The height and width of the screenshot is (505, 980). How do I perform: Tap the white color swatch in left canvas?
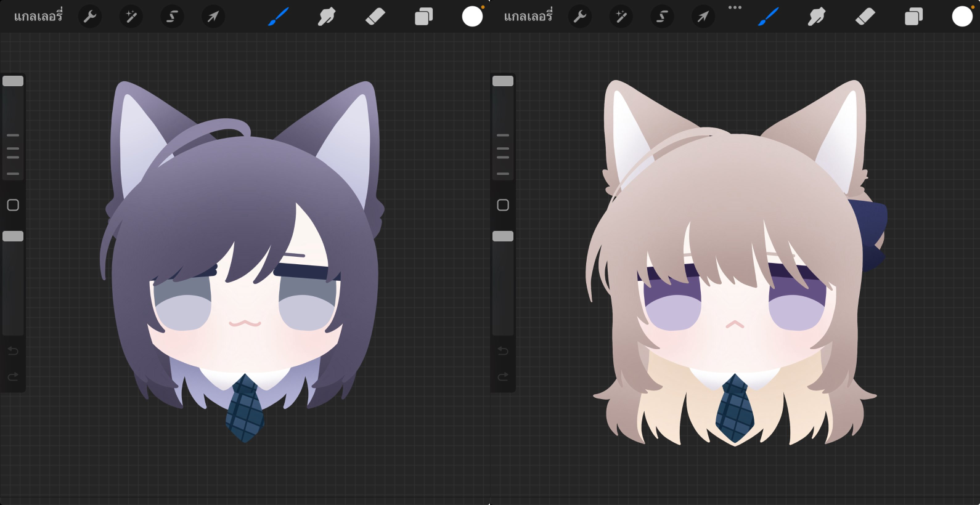(x=472, y=17)
